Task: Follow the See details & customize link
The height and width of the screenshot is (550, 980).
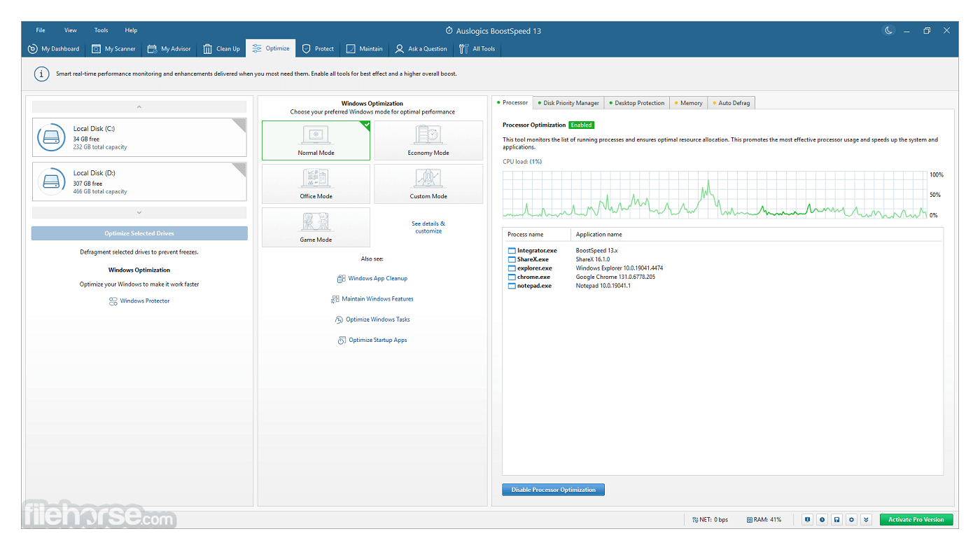Action: (x=428, y=227)
